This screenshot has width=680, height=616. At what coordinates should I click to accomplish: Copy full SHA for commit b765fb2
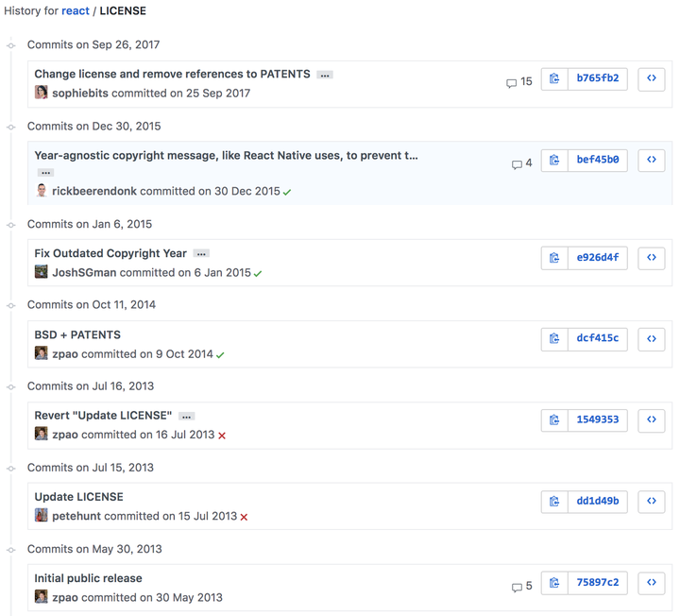pyautogui.click(x=554, y=78)
